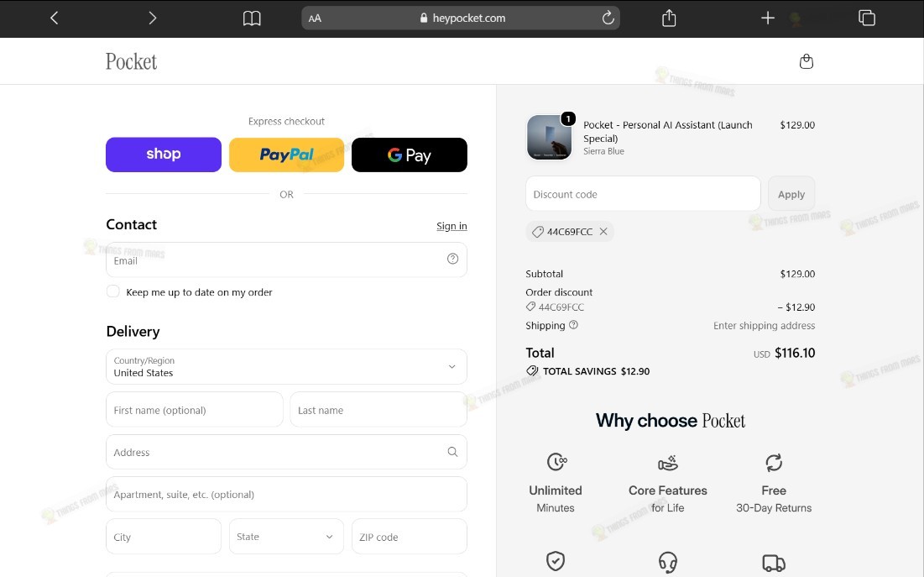Click the tag icon next to Total Savings

pyautogui.click(x=532, y=371)
